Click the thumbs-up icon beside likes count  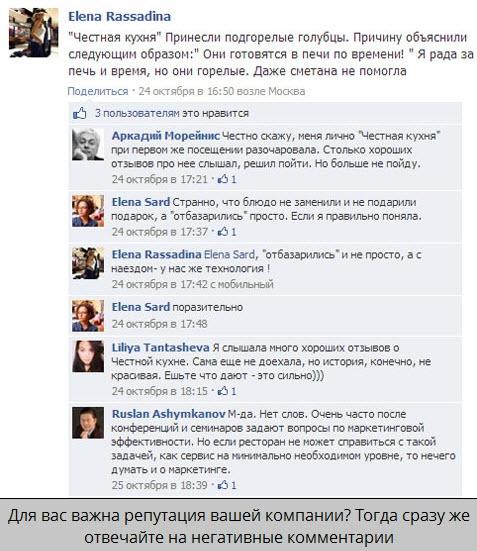[x=80, y=113]
